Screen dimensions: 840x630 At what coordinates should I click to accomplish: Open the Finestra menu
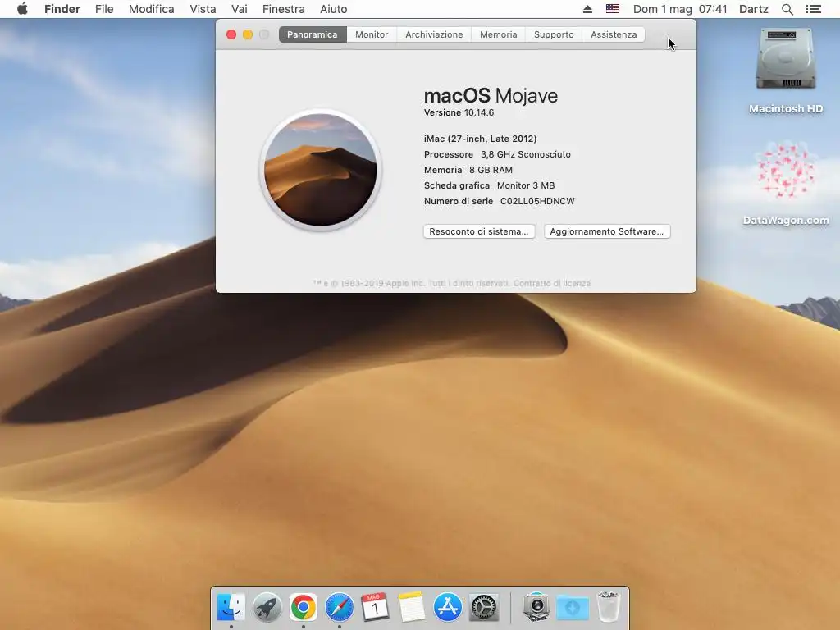pyautogui.click(x=283, y=9)
